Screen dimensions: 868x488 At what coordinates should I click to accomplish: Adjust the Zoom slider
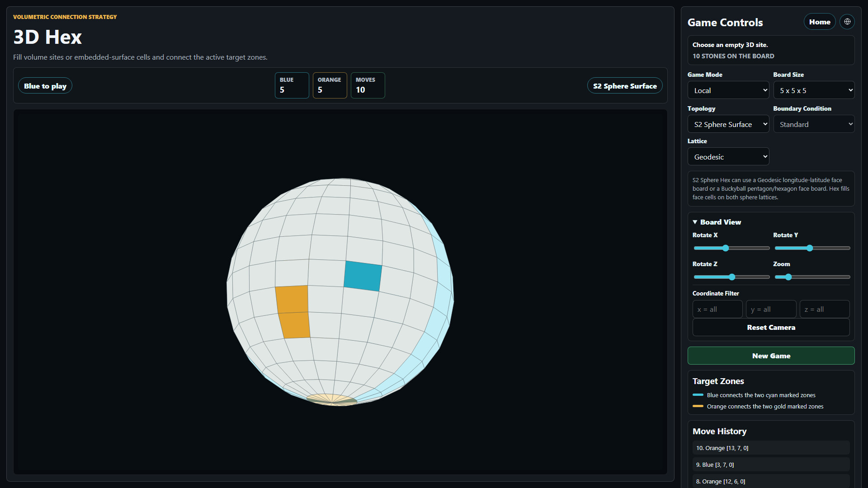click(812, 277)
